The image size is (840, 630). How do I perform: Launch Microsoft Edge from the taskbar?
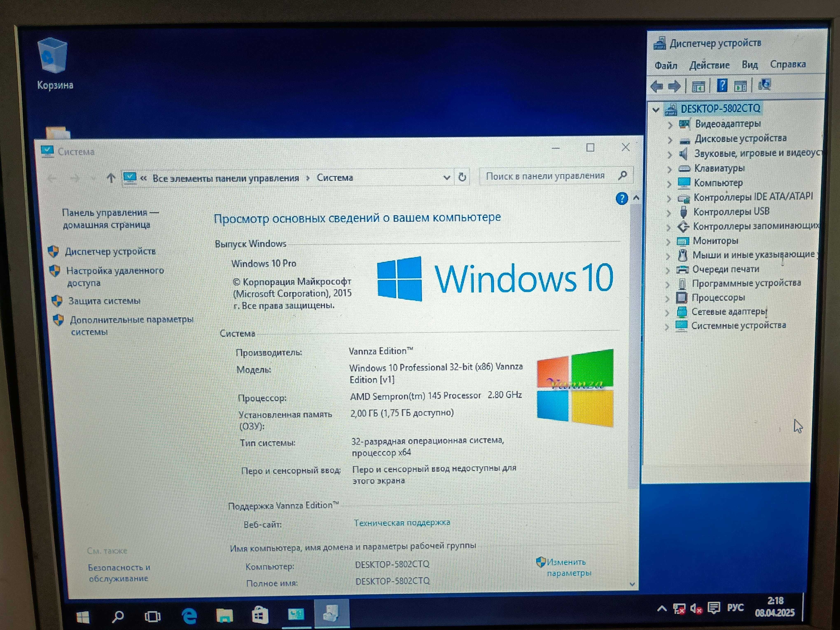click(x=189, y=616)
